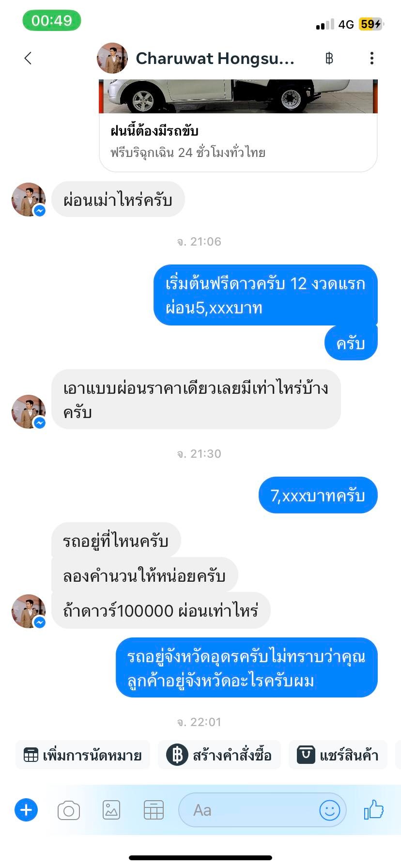Tap the calendar appointment icon beside gallery

154,810
